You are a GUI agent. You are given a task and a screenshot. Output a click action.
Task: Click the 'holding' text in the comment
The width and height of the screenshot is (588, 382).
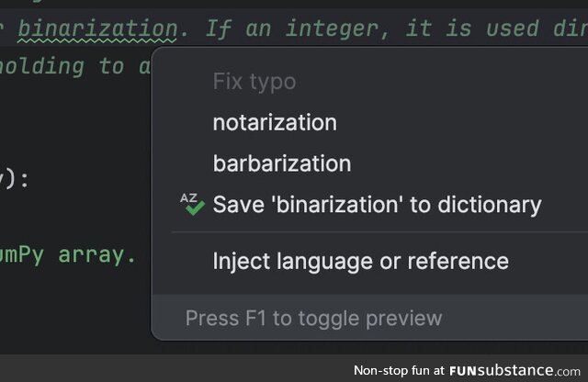click(41, 67)
